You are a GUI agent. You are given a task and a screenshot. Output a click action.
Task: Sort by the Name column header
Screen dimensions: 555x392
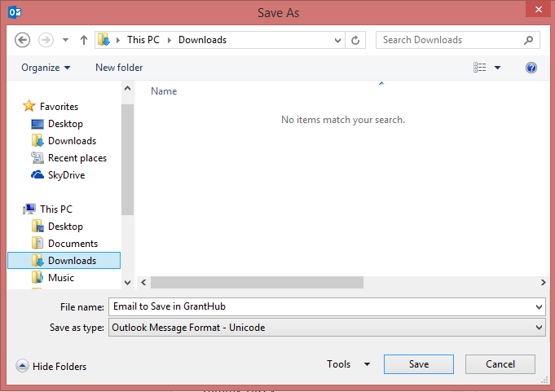pos(164,91)
